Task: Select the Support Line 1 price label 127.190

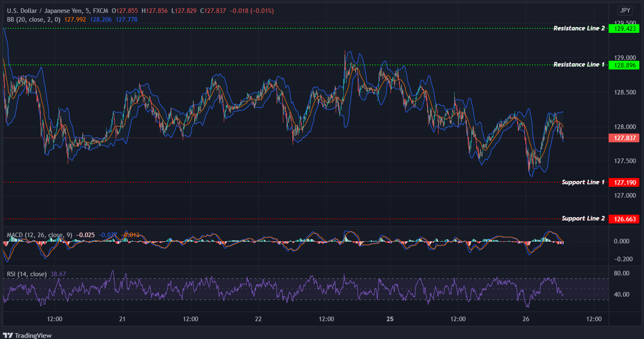Action: pos(623,182)
